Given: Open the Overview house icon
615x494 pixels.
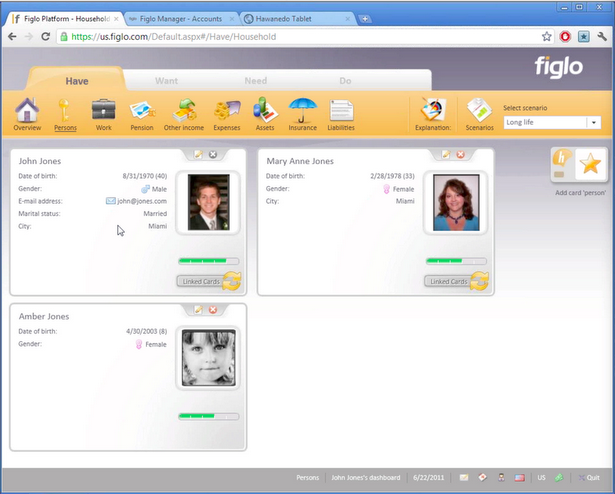Looking at the screenshot, I should pos(27,114).
